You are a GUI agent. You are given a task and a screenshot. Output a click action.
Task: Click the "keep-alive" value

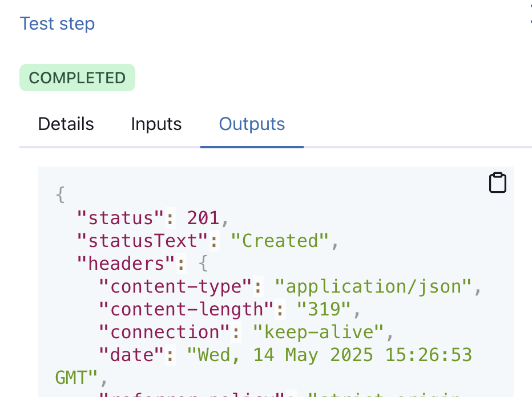tap(319, 332)
